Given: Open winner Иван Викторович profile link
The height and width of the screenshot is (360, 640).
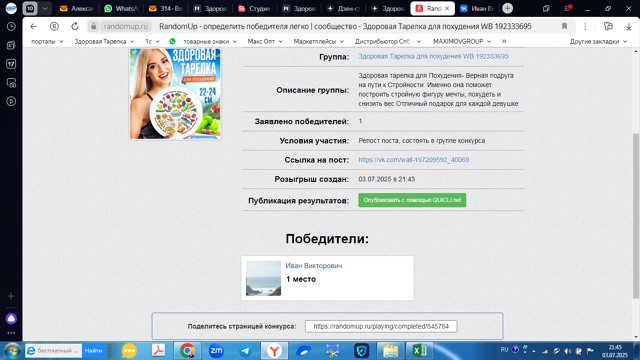Looking at the screenshot, I should pyautogui.click(x=313, y=266).
